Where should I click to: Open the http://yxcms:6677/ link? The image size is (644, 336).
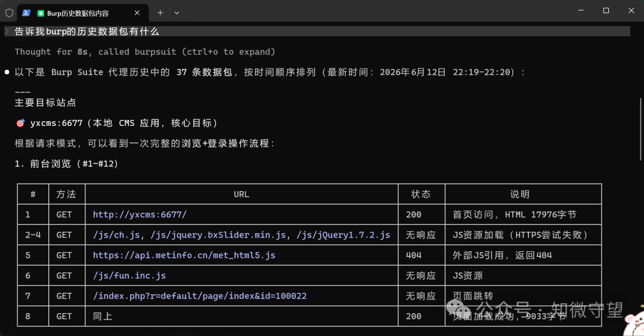[140, 214]
